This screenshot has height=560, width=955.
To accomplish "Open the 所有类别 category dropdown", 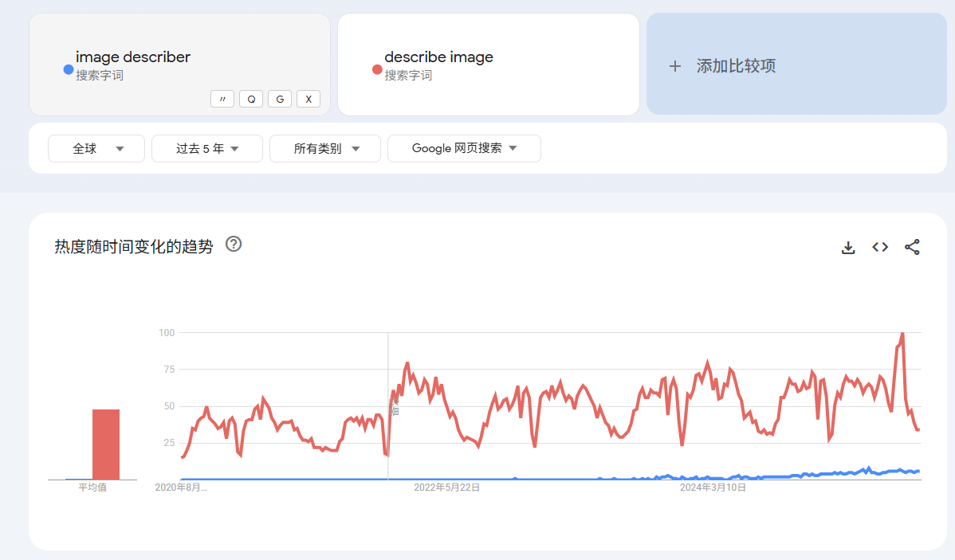I will click(x=325, y=148).
